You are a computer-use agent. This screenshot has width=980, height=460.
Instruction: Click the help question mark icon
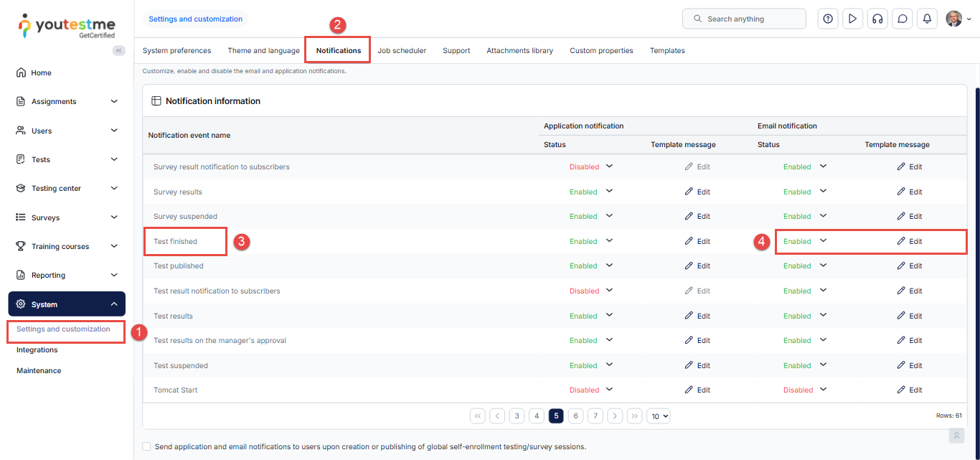tap(828, 19)
